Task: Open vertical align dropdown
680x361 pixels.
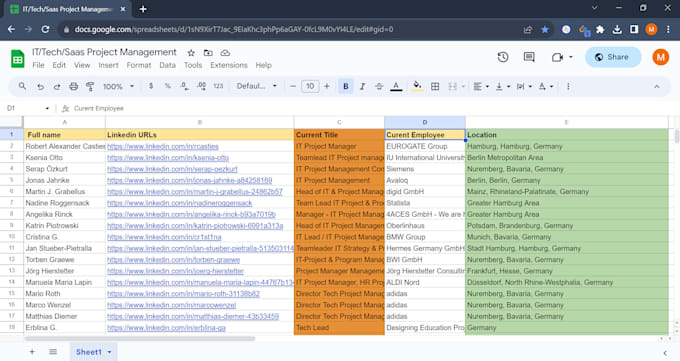Action: tap(503, 86)
